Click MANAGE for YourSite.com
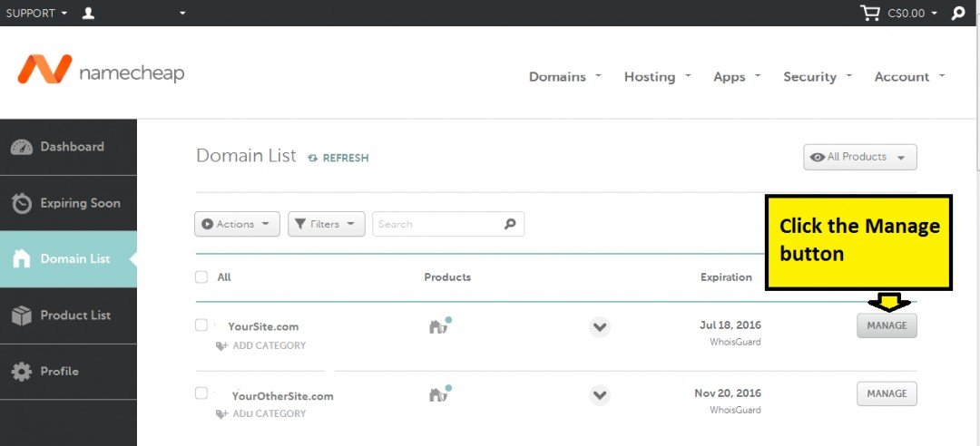980x446 pixels. point(887,325)
